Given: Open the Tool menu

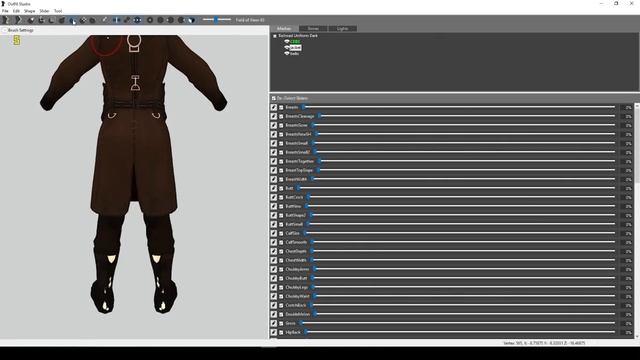Looking at the screenshot, I should pos(58,11).
